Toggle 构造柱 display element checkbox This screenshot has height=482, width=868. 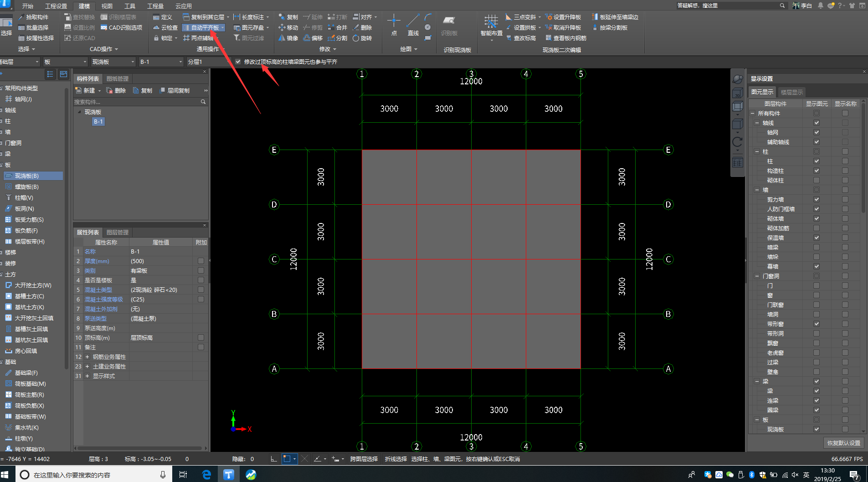[817, 171]
